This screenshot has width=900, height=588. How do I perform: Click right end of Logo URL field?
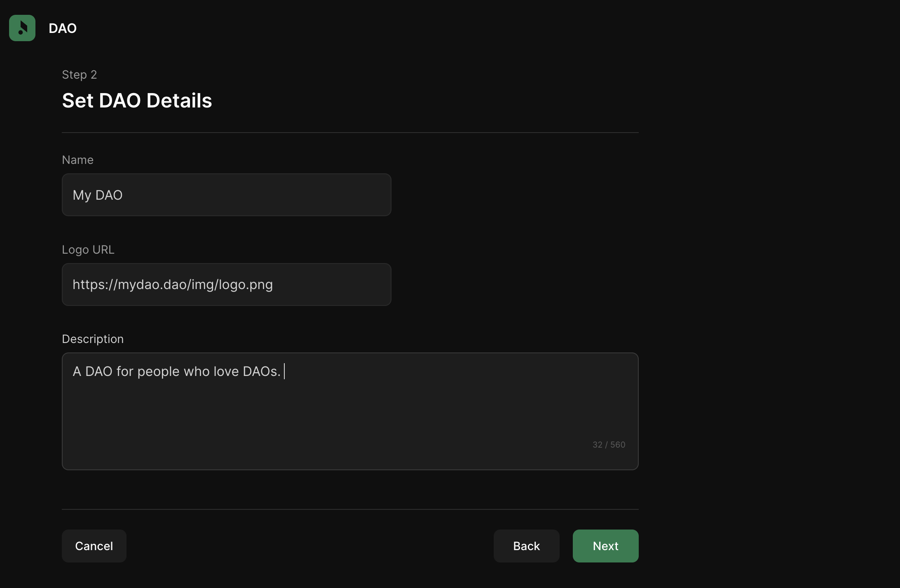(371, 285)
